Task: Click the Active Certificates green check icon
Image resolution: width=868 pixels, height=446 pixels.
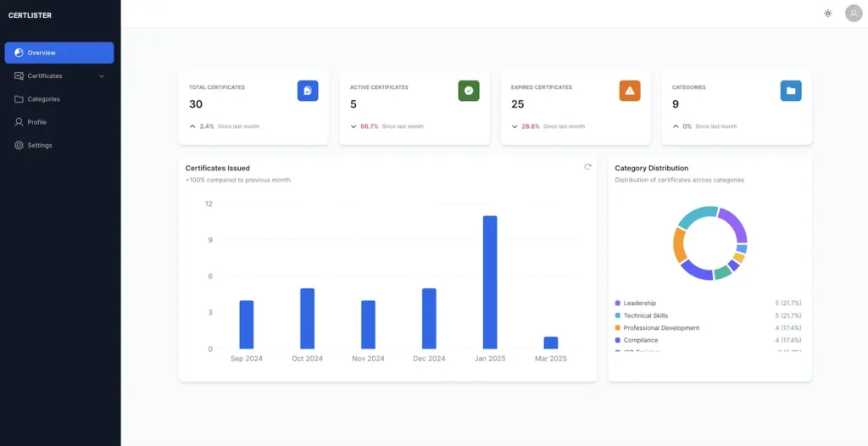Action: click(469, 91)
